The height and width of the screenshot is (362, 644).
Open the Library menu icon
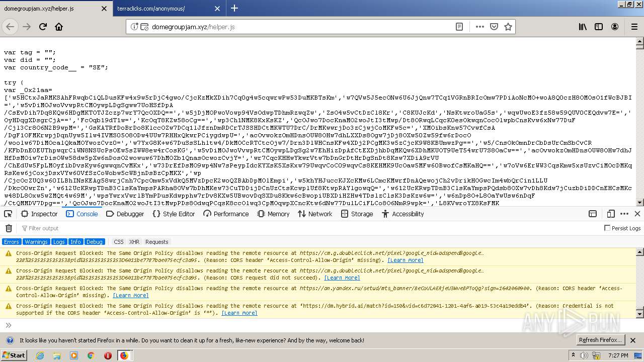pos(583,27)
